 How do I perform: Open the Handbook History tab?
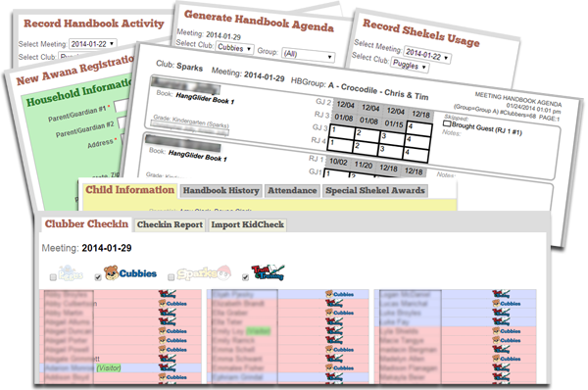[x=220, y=190]
